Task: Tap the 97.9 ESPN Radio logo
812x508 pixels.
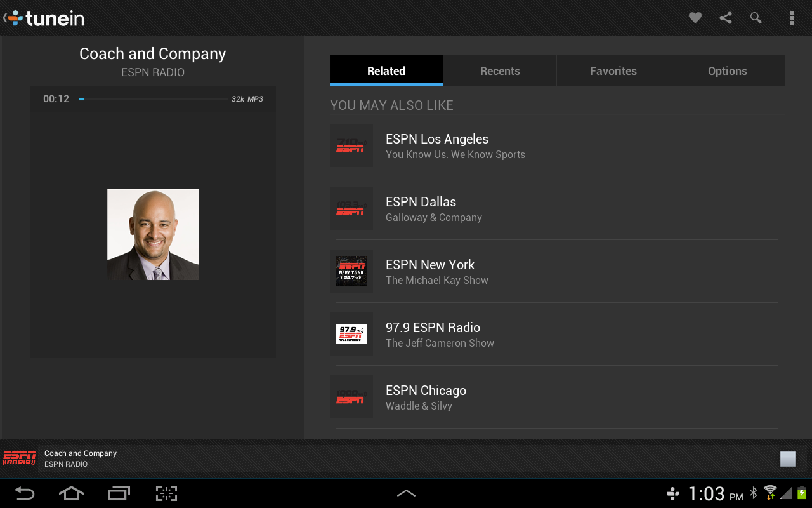Action: pyautogui.click(x=351, y=334)
